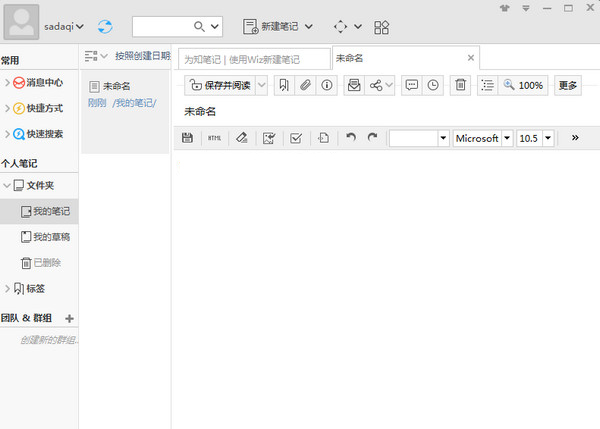The width and height of the screenshot is (600, 429).
Task: Click the 保存并阅读 button
Action: click(220, 86)
